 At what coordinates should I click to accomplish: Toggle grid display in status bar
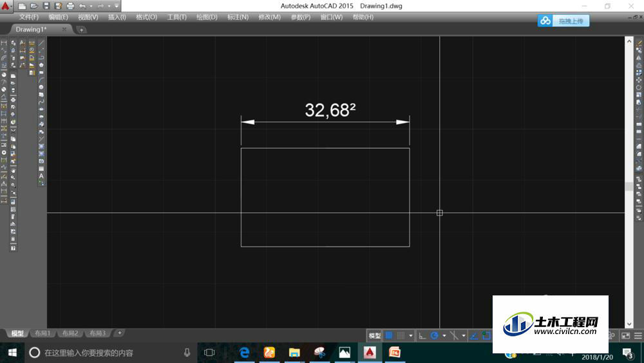(x=388, y=335)
